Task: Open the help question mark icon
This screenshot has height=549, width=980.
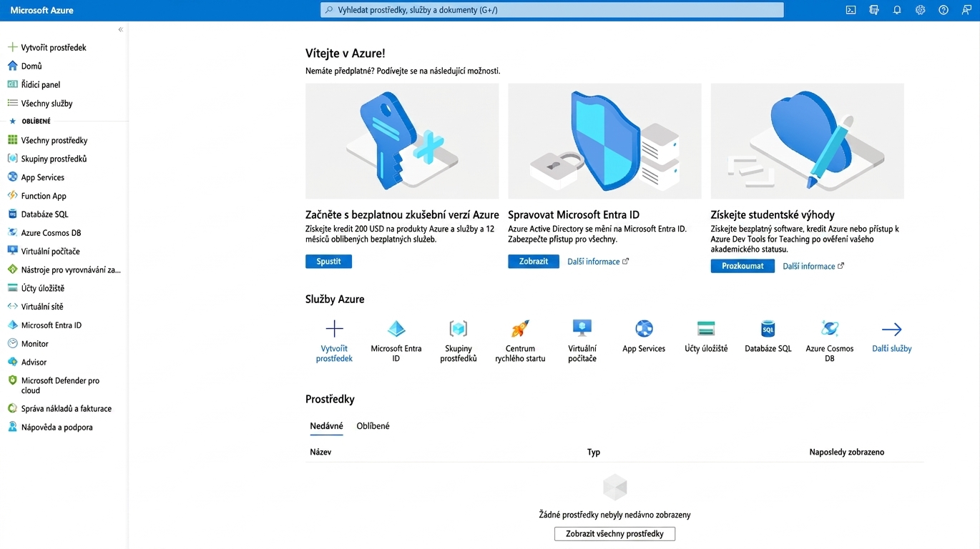Action: (944, 10)
